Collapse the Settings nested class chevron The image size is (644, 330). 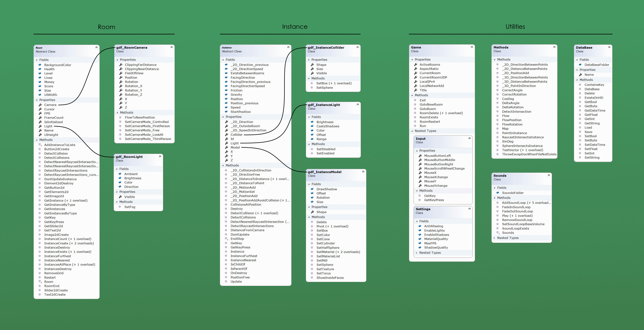pyautogui.click(x=469, y=209)
